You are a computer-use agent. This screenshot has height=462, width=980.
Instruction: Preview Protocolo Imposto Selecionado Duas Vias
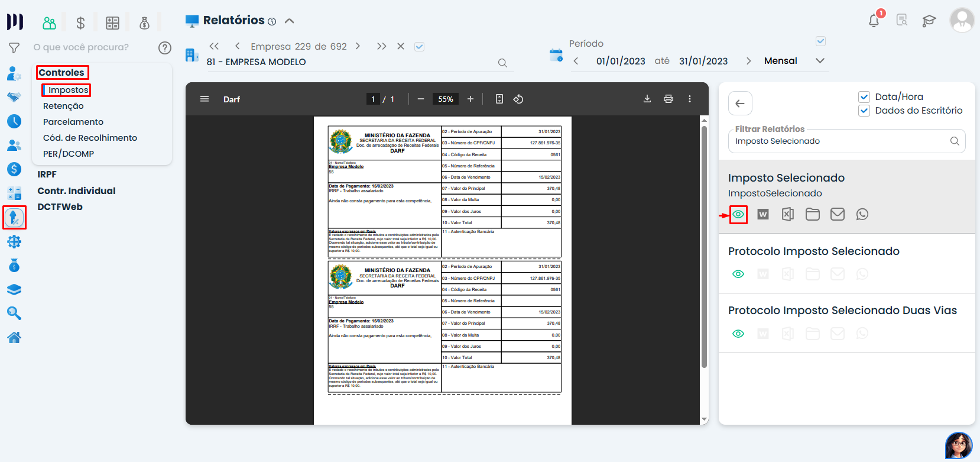pos(738,334)
